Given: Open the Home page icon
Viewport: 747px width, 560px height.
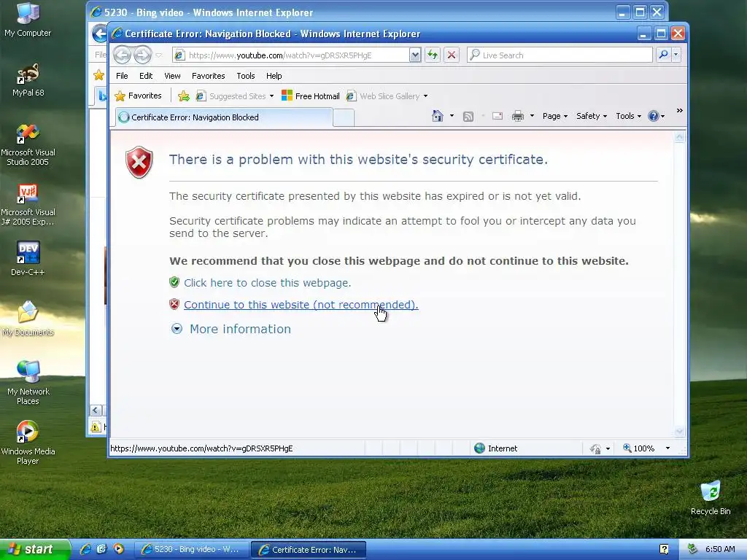Looking at the screenshot, I should coord(438,116).
